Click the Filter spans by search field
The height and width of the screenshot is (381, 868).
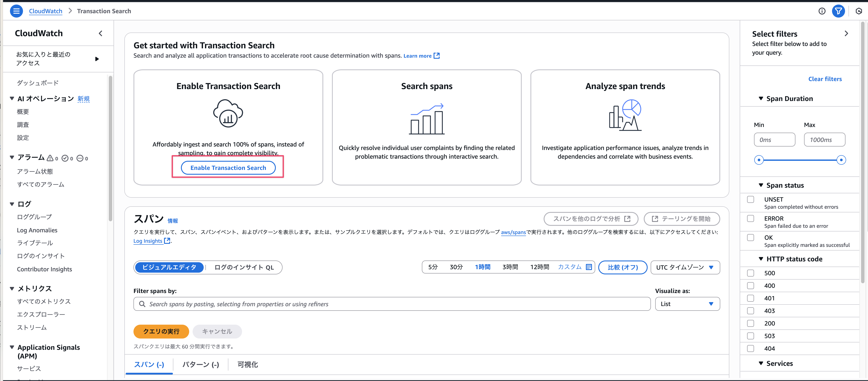tap(392, 304)
